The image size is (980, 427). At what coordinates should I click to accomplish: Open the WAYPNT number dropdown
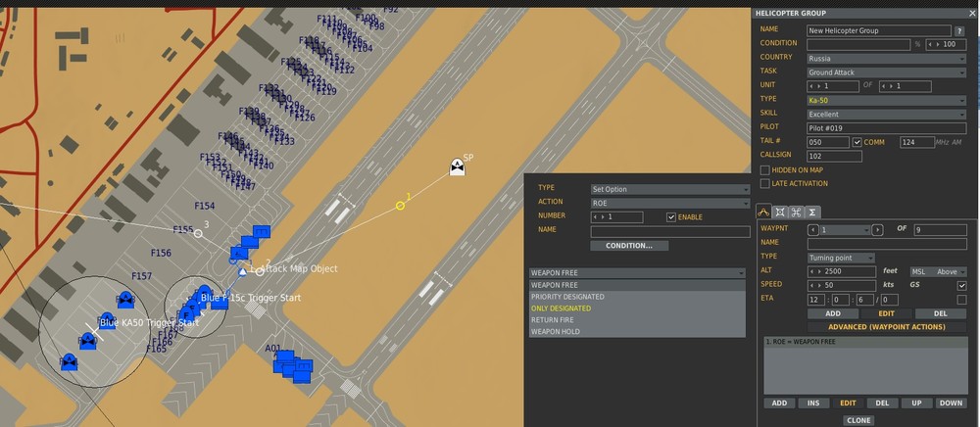tap(845, 230)
